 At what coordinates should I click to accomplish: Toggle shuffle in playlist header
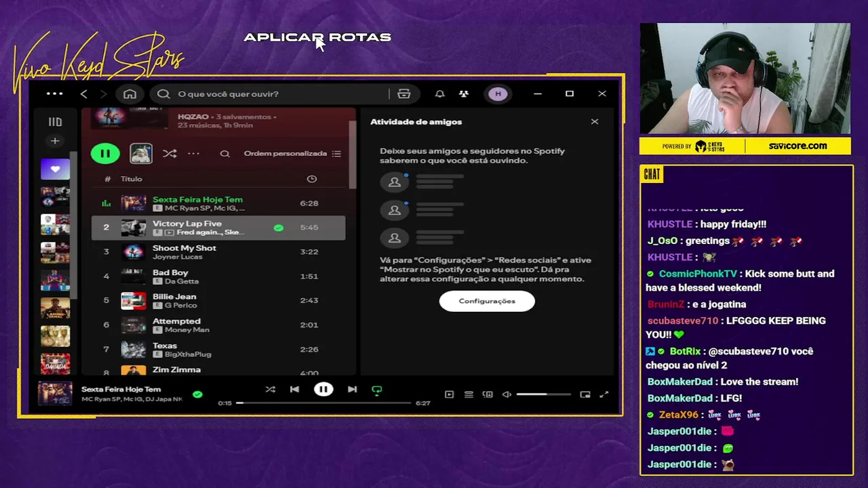170,154
